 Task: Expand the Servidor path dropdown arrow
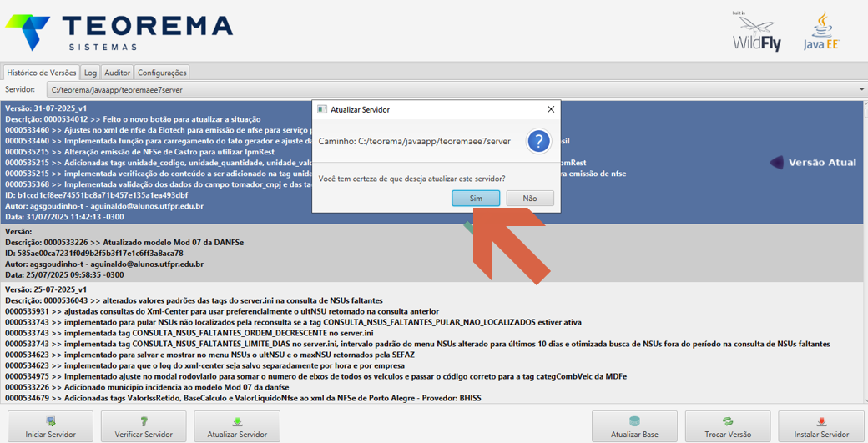(861, 89)
